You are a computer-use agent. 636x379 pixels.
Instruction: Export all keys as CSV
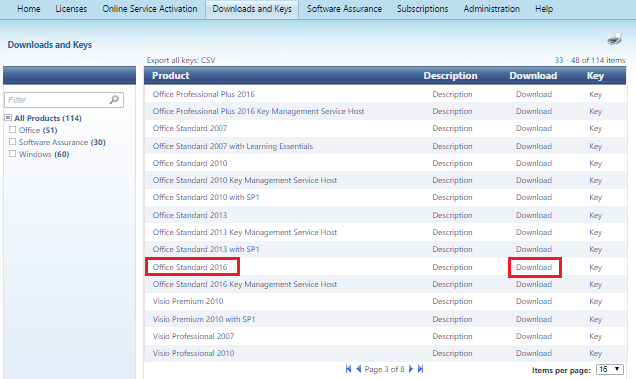(208, 60)
